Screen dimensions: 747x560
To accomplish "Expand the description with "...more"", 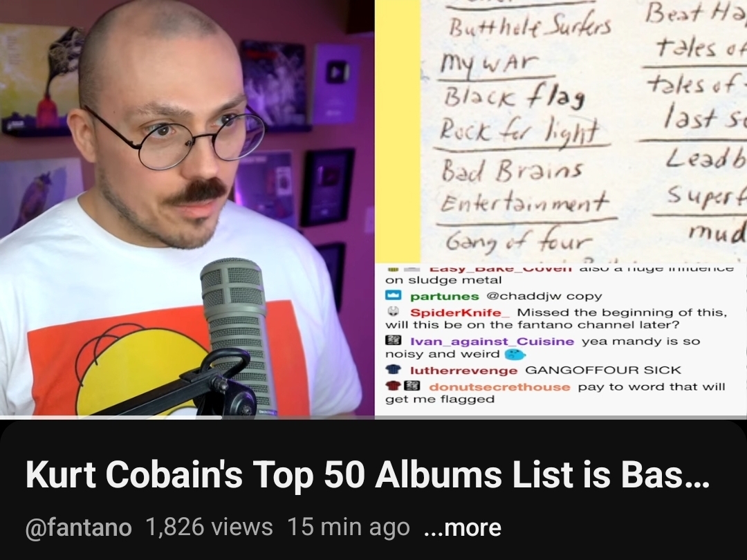I will point(462,527).
